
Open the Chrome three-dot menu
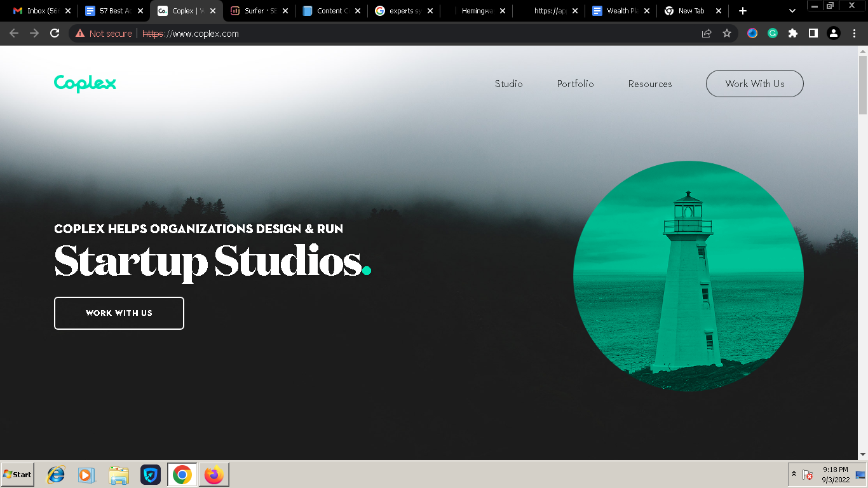pyautogui.click(x=854, y=34)
